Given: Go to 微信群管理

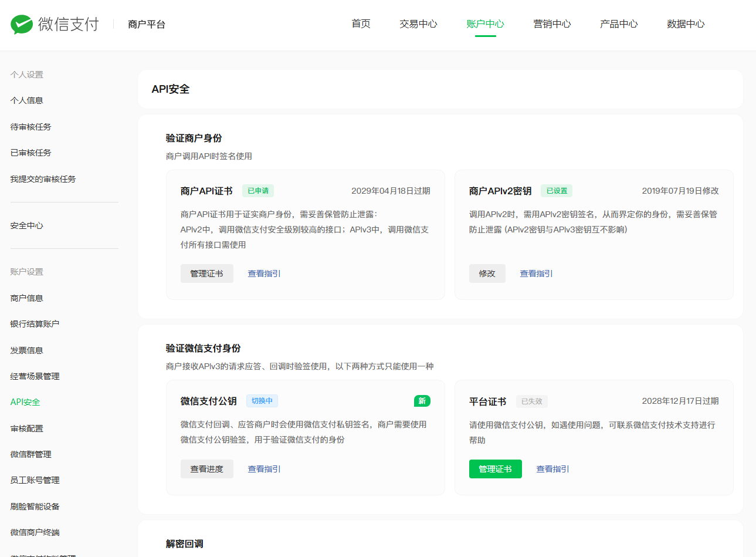Looking at the screenshot, I should [30, 454].
